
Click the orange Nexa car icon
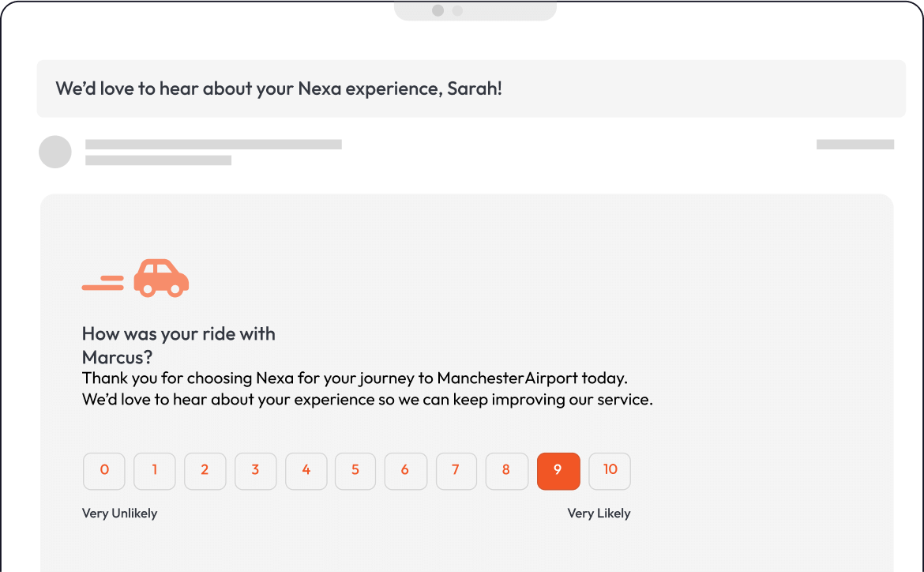[161, 278]
